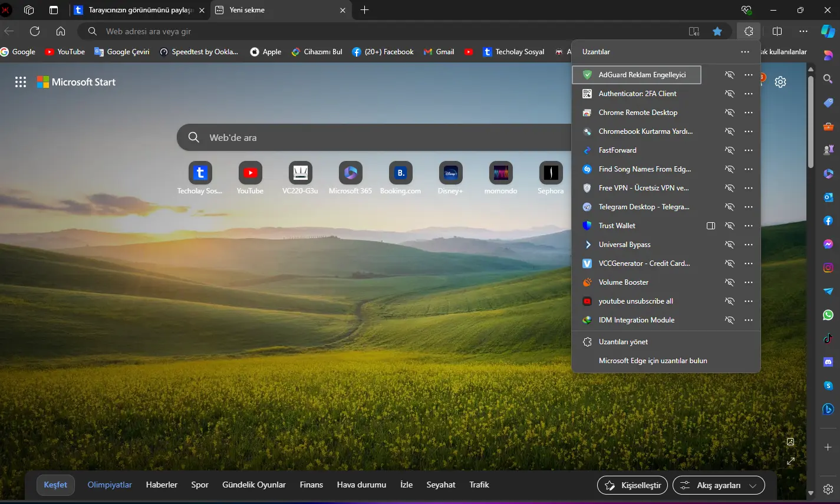Go to the home page icon
The image size is (840, 504).
(61, 31)
